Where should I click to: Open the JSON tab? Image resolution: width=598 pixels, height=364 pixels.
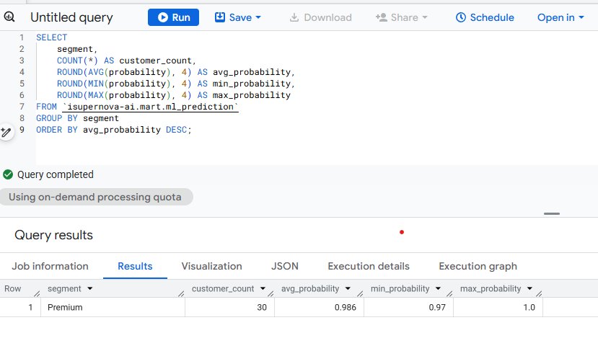tap(285, 266)
